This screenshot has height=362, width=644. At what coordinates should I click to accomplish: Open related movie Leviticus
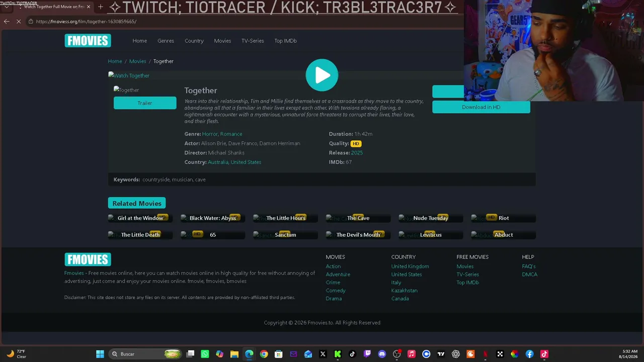pyautogui.click(x=431, y=235)
